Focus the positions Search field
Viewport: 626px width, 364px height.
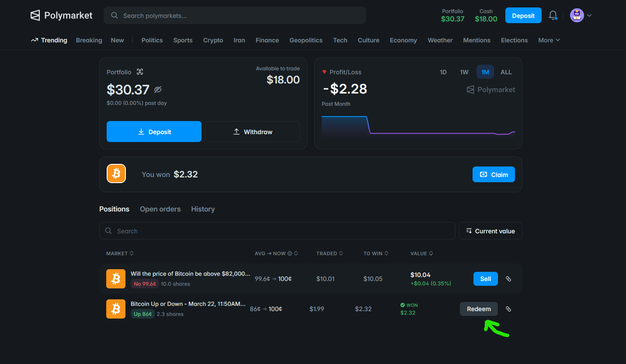coord(277,231)
